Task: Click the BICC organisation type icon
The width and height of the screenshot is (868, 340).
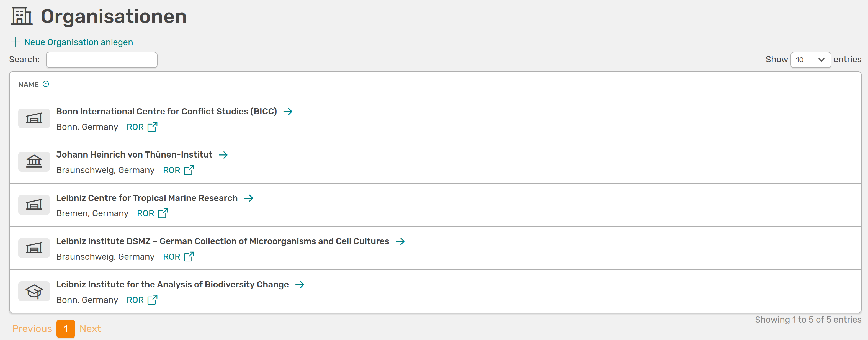Action: point(34,118)
